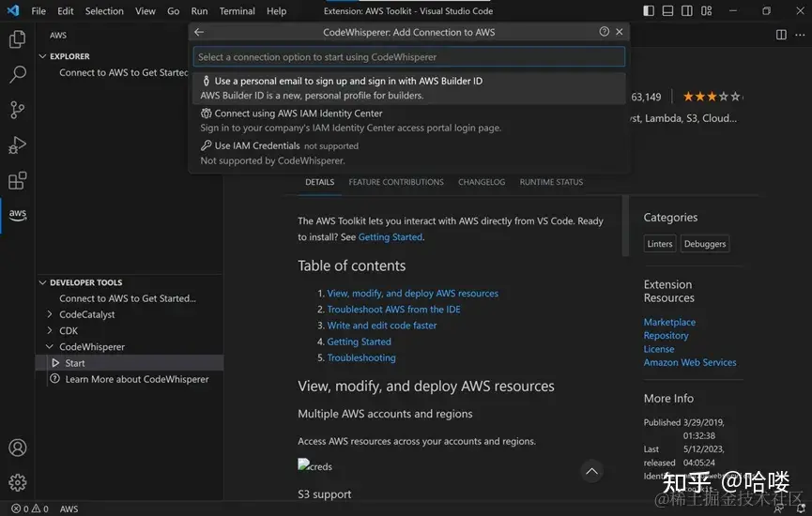812x516 pixels.
Task: Click Connect to AWS under Developer Tools
Action: (128, 298)
